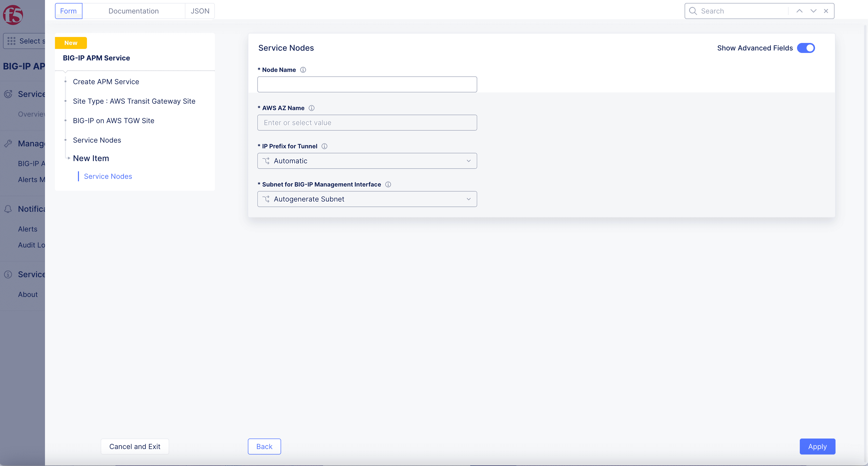Open the Autogenerate Subnet dropdown

(x=367, y=199)
